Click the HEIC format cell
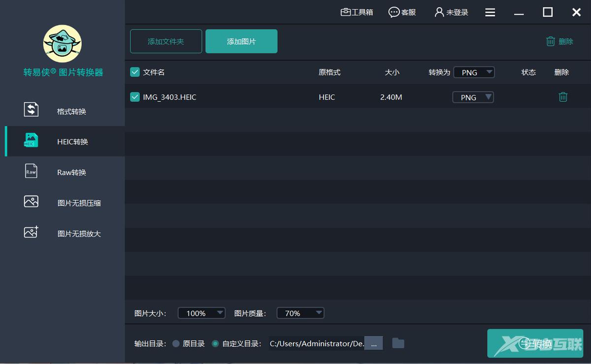Screen dimensions: 591x364 (327, 97)
